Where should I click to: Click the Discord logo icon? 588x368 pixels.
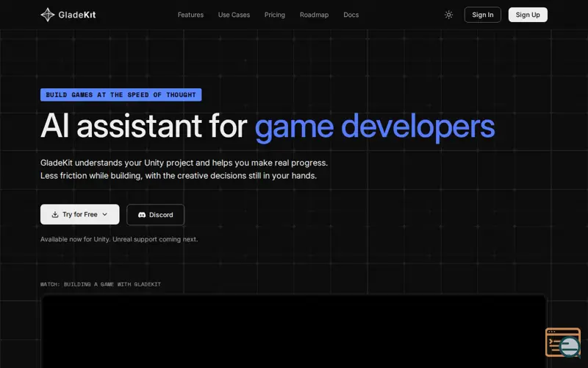[142, 215]
